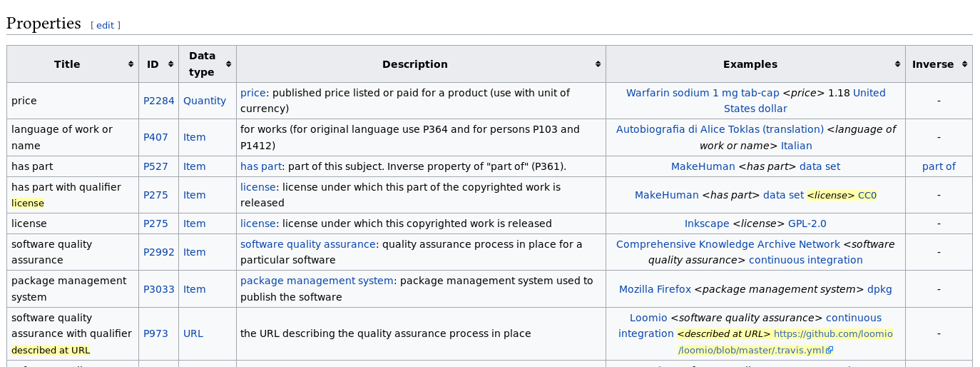Screen dimensions: 980x367
Task: Click the Mozilla Firefox example link
Action: coord(655,289)
